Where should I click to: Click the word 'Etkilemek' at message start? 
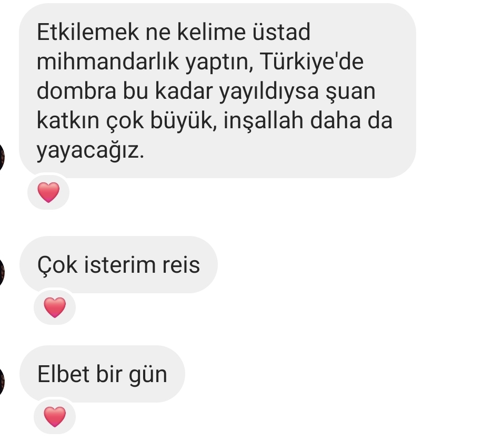88,32
